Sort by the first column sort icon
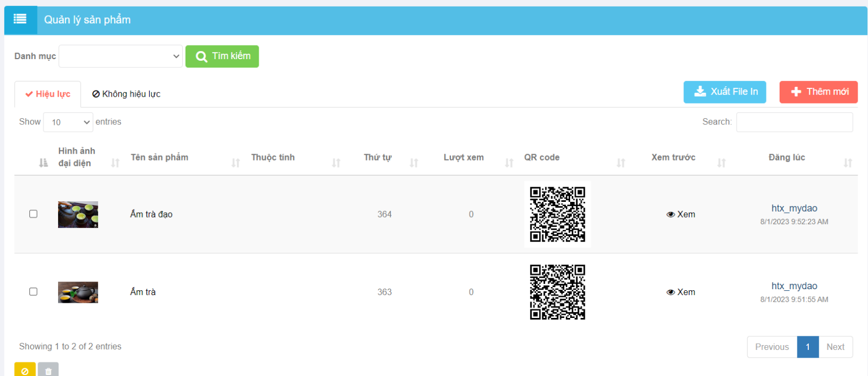 point(43,163)
